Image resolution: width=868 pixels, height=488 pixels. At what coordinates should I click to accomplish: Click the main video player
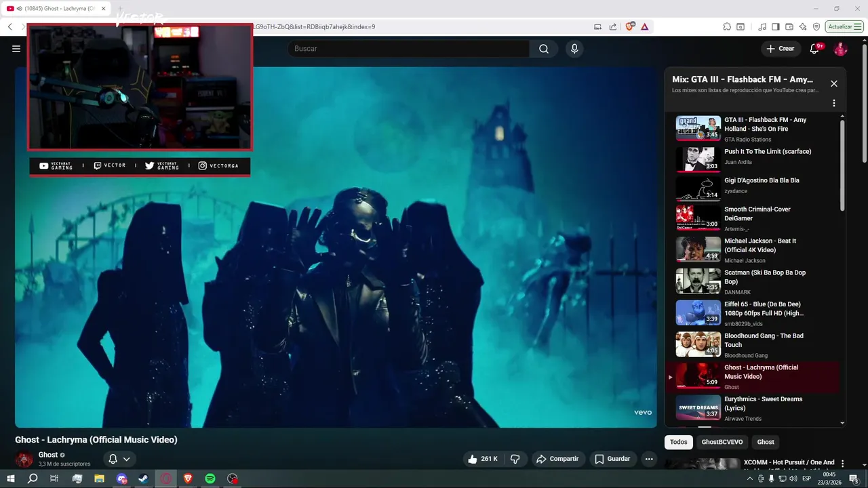coord(336,247)
